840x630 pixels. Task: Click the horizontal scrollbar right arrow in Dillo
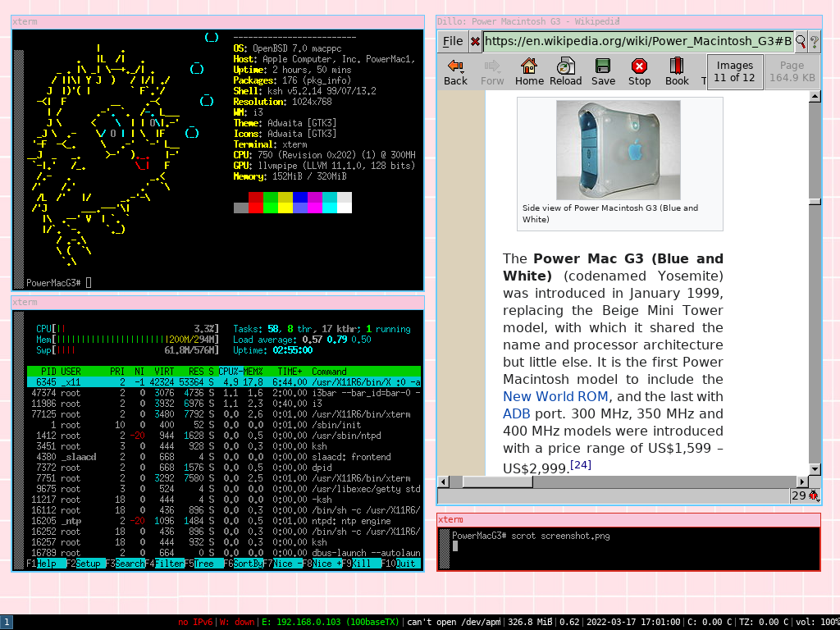(x=802, y=482)
